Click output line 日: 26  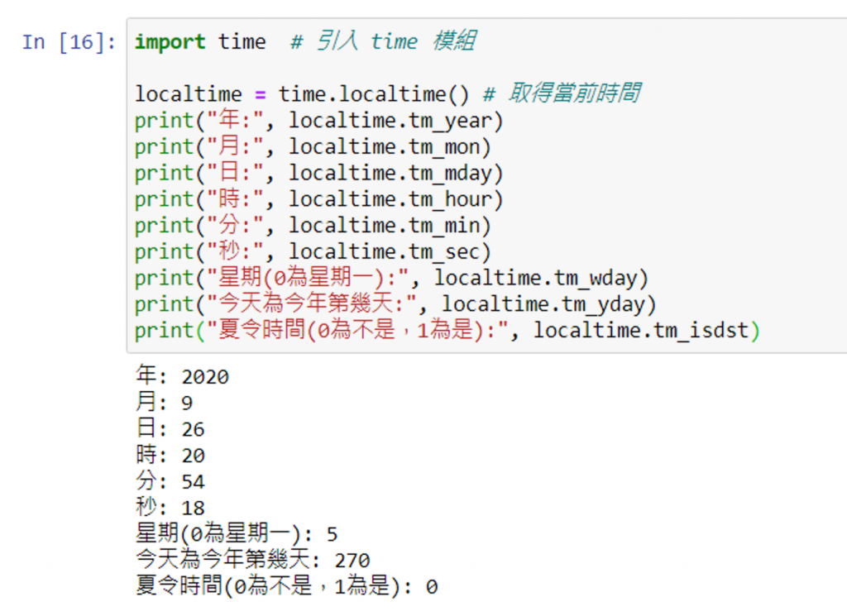tap(170, 428)
